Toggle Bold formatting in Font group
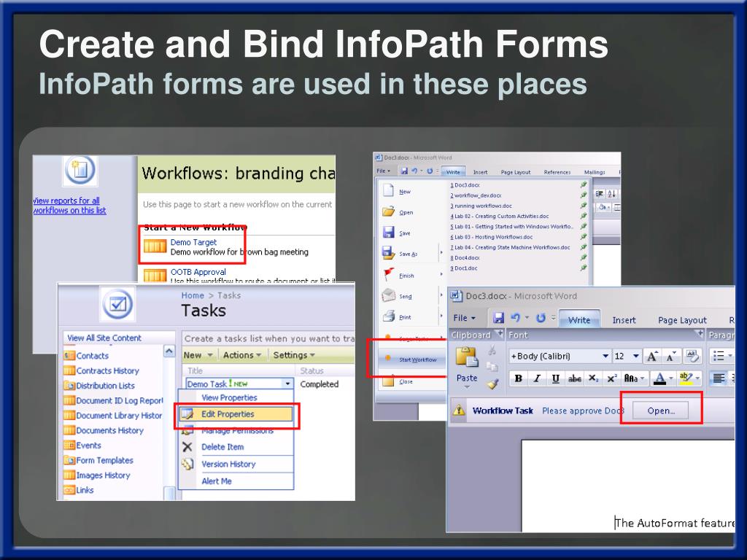 [x=518, y=378]
